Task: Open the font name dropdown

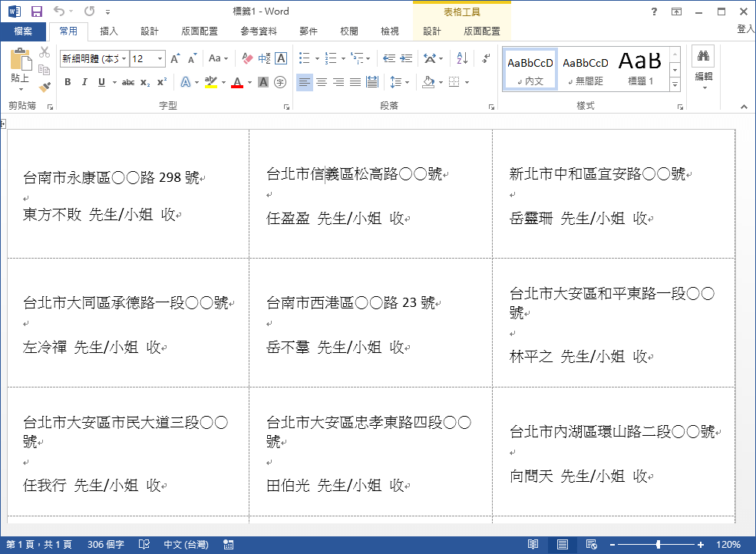Action: [125, 58]
